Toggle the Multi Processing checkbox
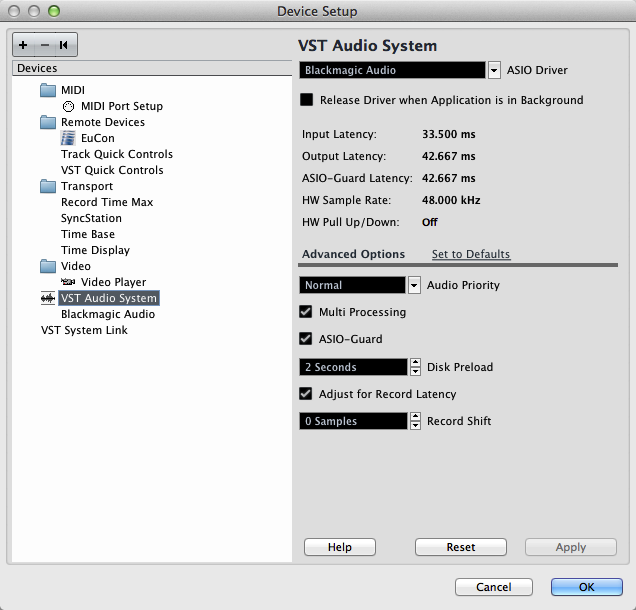The width and height of the screenshot is (636, 610). click(307, 312)
